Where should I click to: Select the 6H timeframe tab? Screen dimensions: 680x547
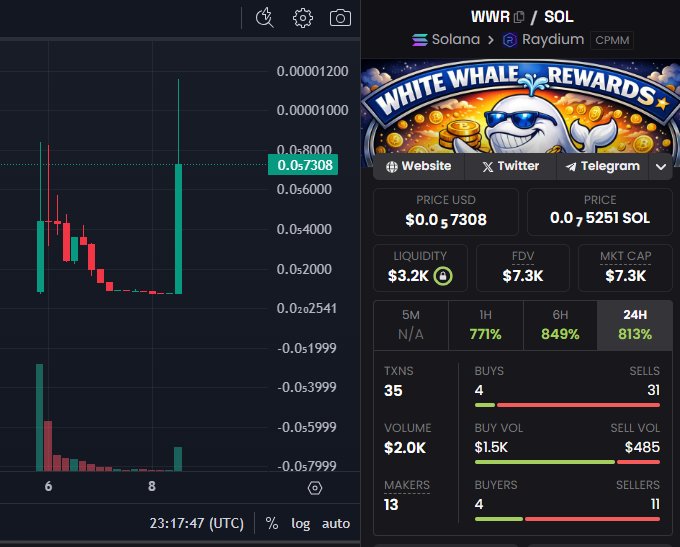tap(560, 325)
